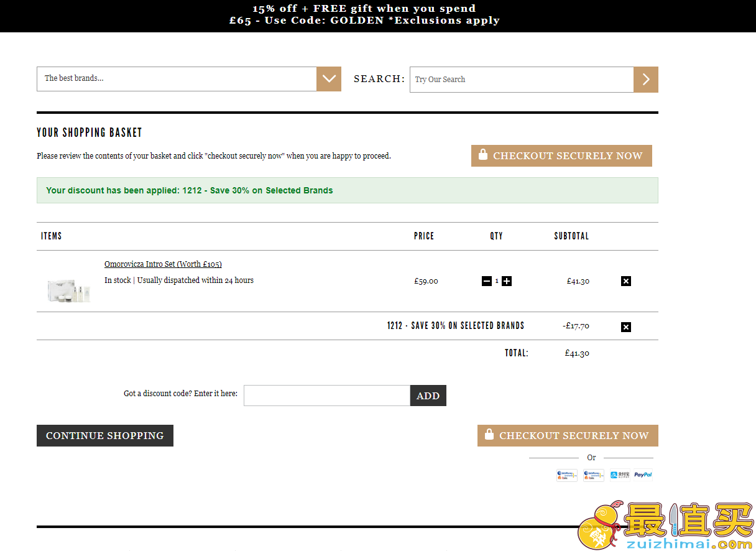Click the discount applied confirmation message

pos(347,190)
